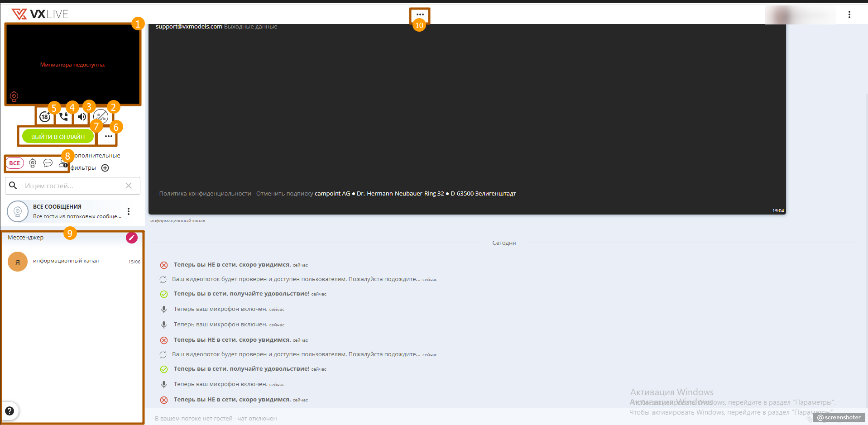Add additional filters with the plus icon
Viewport: 868px width, 425px height.
[x=105, y=168]
